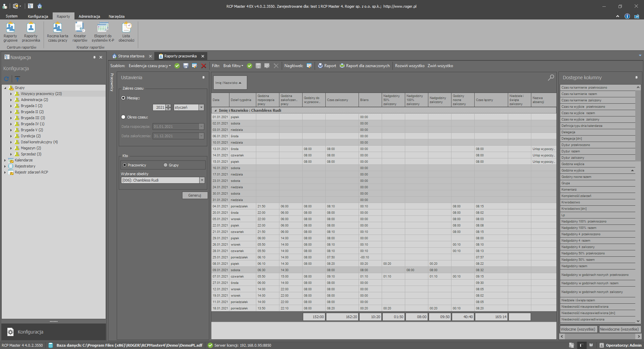644x349 pixels.
Task: Open Lista obecności report
Action: point(126,32)
